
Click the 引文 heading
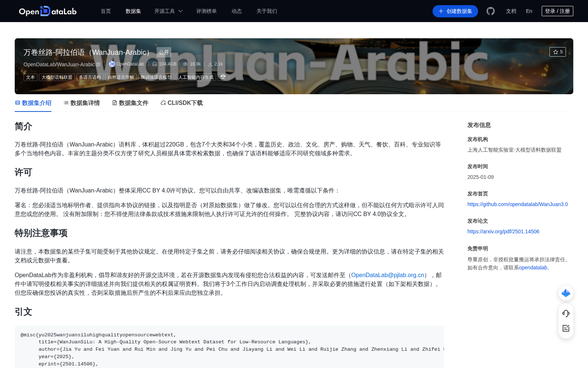[x=24, y=312]
